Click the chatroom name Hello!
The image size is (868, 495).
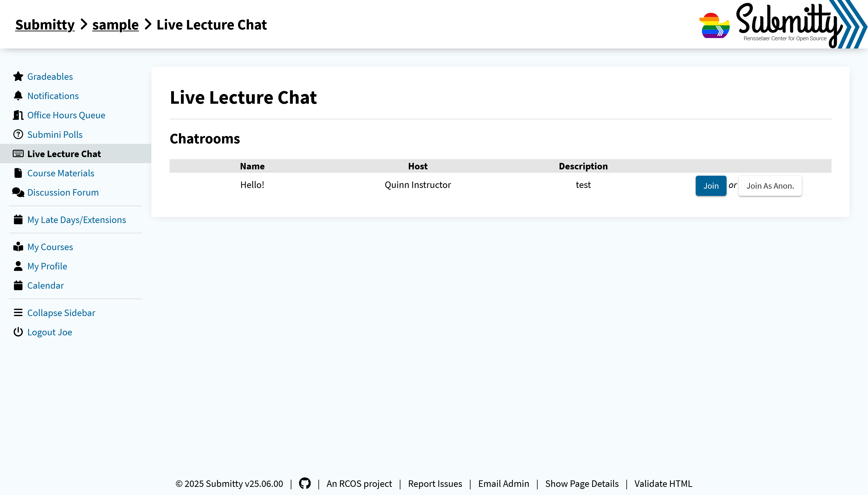tap(252, 184)
